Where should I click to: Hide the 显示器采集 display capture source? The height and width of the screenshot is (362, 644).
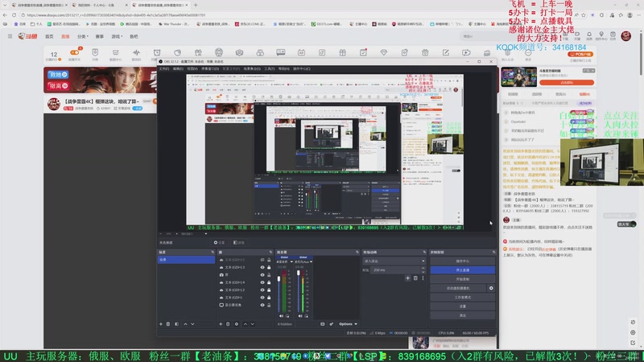coord(262,305)
